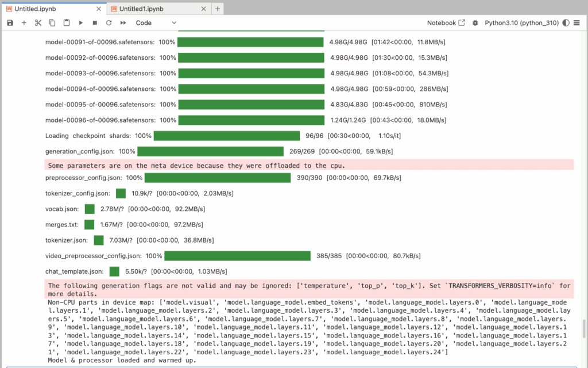Screen dimensions: 588x368
Task: Paste cell from clipboard
Action: [x=67, y=23]
